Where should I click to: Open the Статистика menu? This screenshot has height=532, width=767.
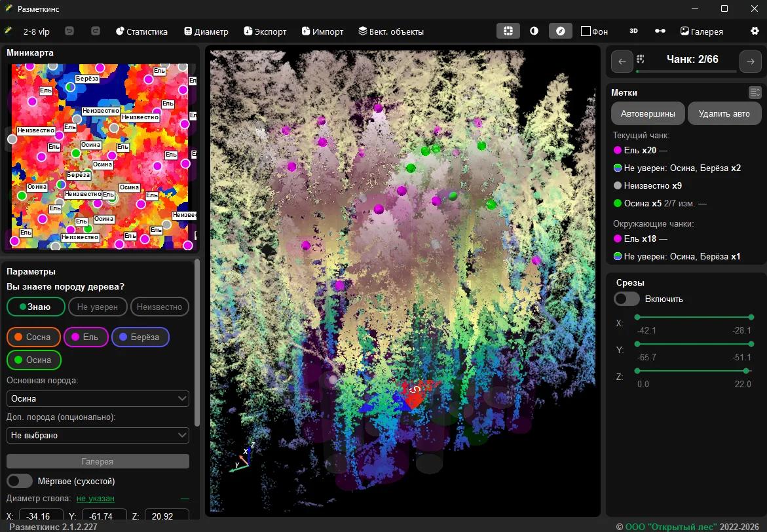(x=141, y=31)
